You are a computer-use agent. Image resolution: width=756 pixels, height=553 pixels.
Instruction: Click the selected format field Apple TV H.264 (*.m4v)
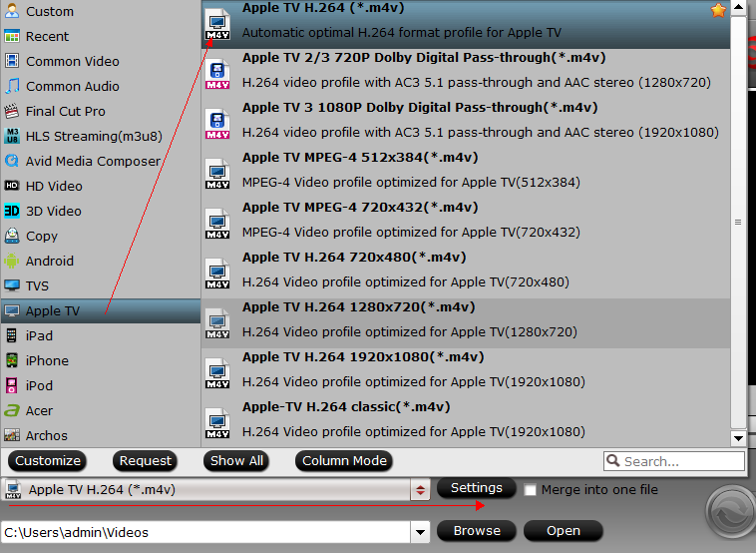tap(205, 490)
